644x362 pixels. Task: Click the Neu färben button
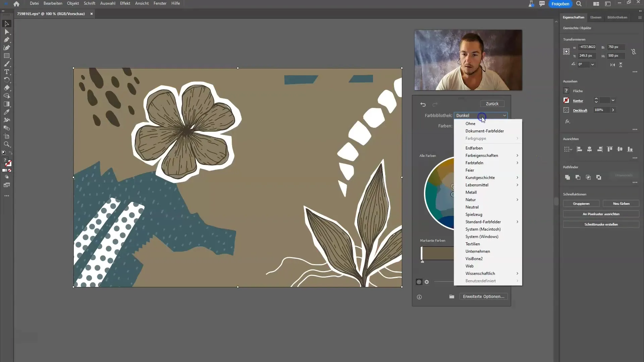[621, 204]
